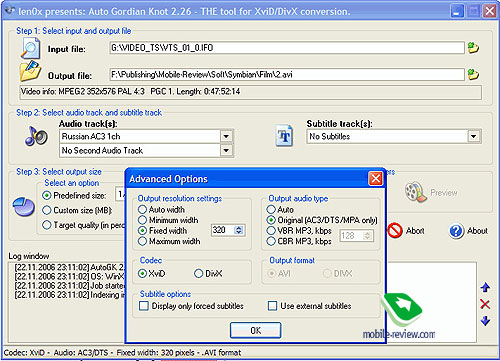Click the Video info MPEG2 text line
This screenshot has width=500, height=361.
(x=130, y=91)
